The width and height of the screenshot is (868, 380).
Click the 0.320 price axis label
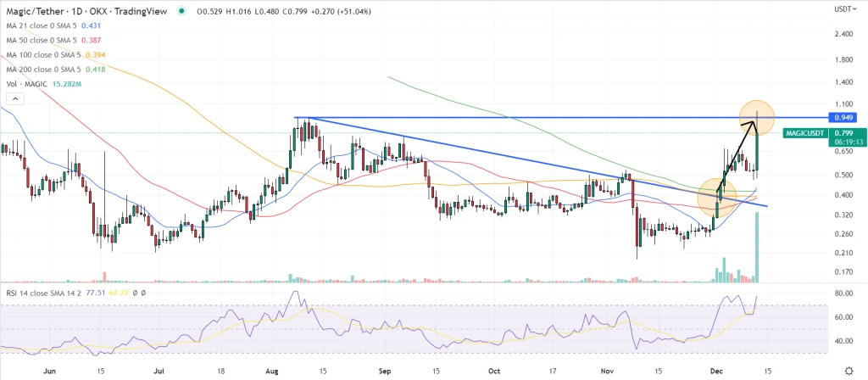(x=843, y=215)
